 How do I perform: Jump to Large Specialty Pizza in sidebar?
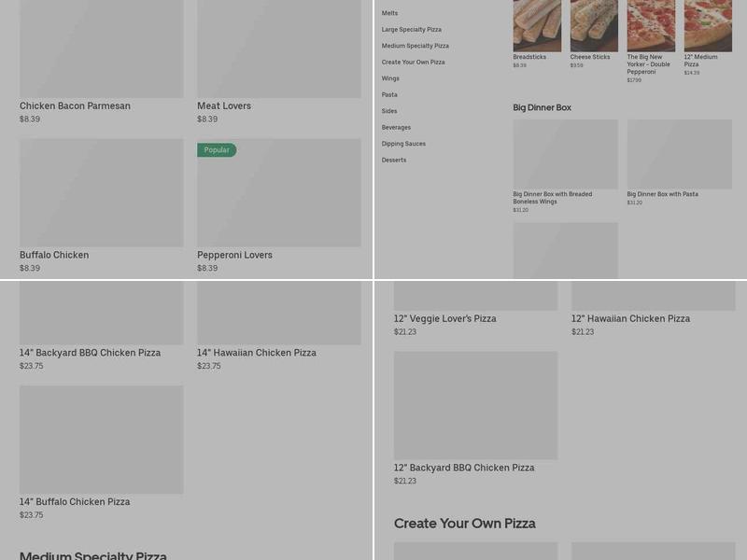tap(411, 30)
